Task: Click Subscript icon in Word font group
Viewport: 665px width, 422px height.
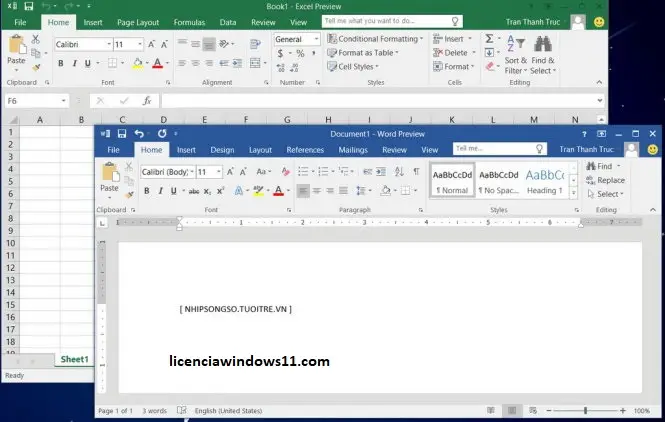Action: 207,191
